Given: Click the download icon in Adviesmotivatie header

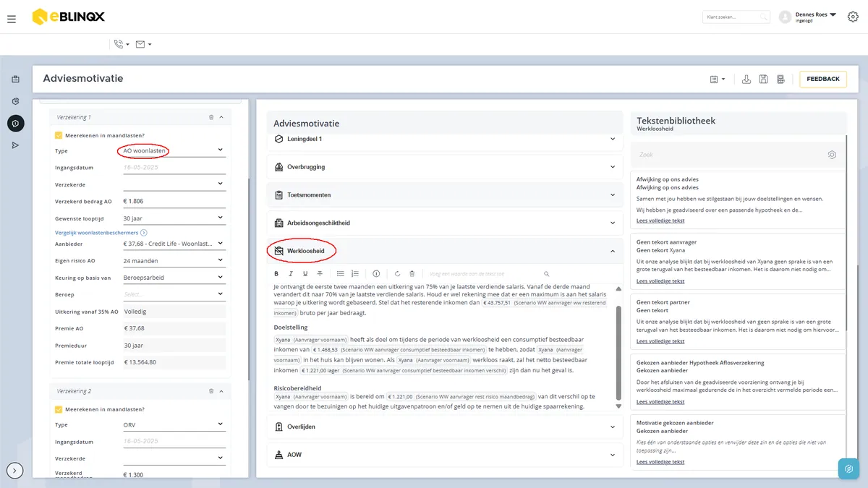Looking at the screenshot, I should [746, 79].
